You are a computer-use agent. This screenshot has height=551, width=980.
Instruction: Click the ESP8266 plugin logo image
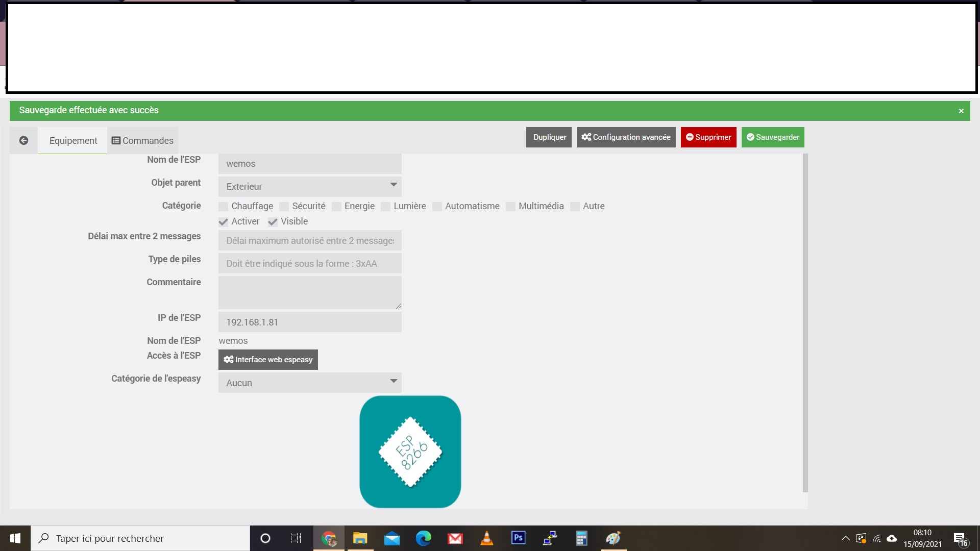point(410,452)
